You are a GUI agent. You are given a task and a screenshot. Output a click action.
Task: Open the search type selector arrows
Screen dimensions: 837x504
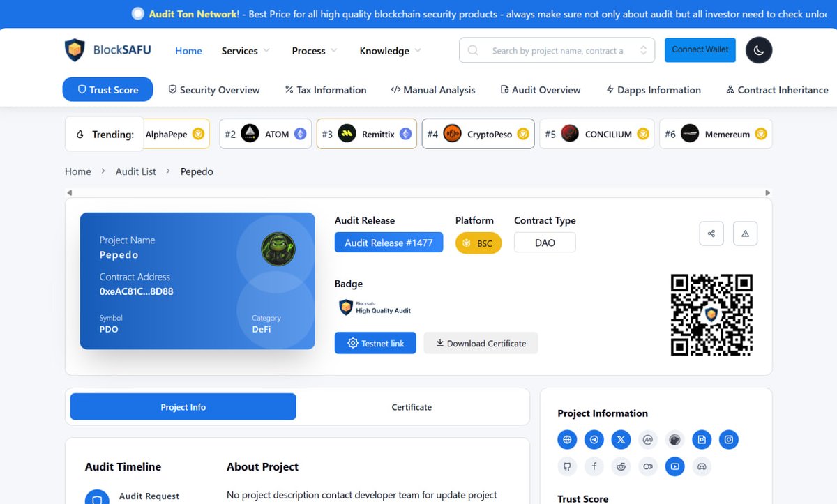[x=643, y=50]
